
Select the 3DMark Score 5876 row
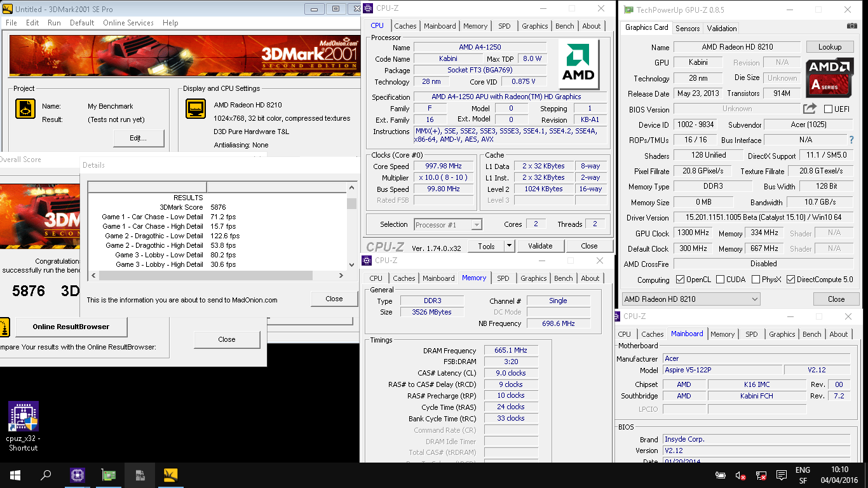[218, 207]
